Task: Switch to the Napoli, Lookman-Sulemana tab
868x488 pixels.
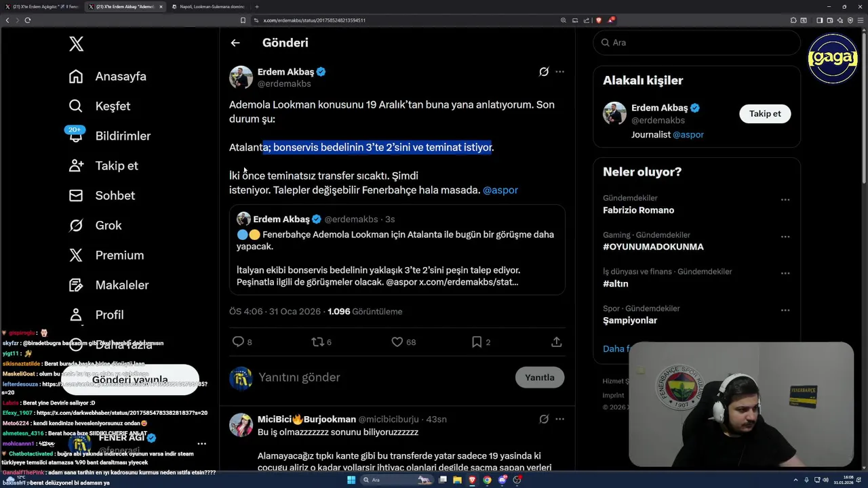Action: [208, 7]
